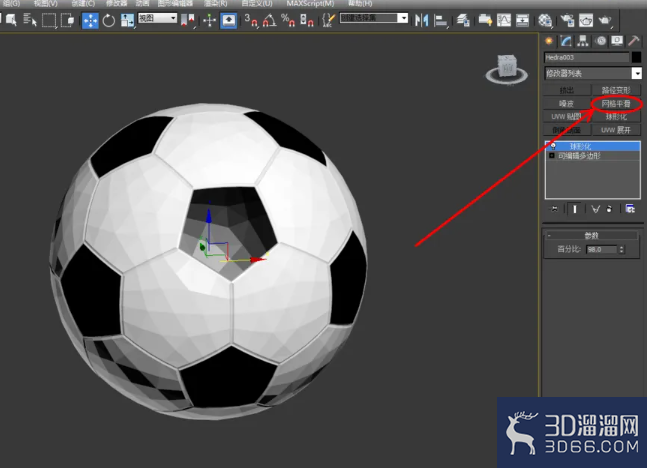
Task: Open the 自定义(U) menu
Action: [257, 3]
